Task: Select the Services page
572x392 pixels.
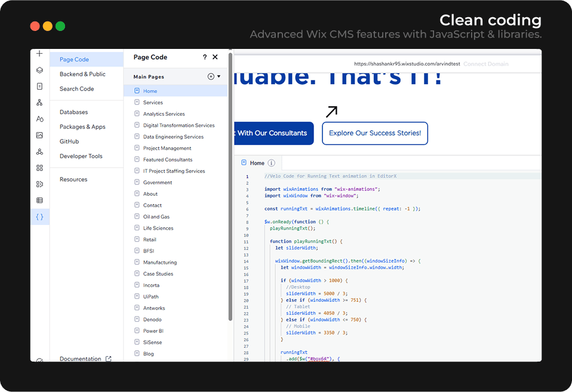Action: click(176, 103)
